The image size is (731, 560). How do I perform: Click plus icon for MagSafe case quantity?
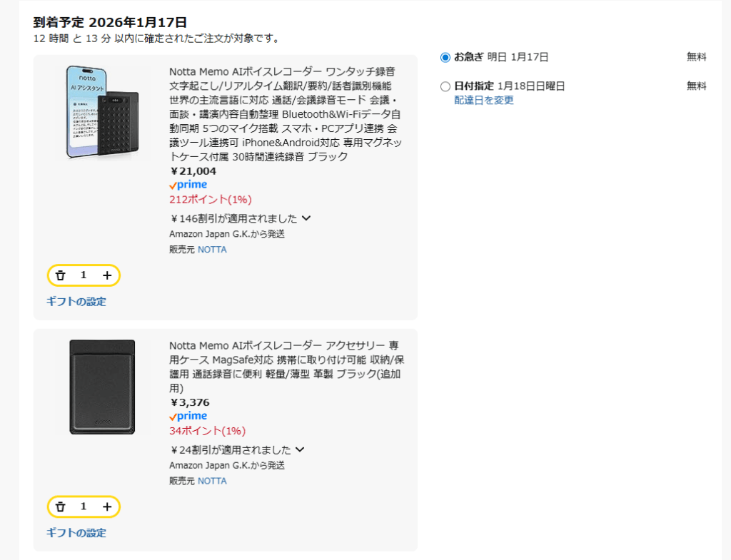(x=107, y=506)
